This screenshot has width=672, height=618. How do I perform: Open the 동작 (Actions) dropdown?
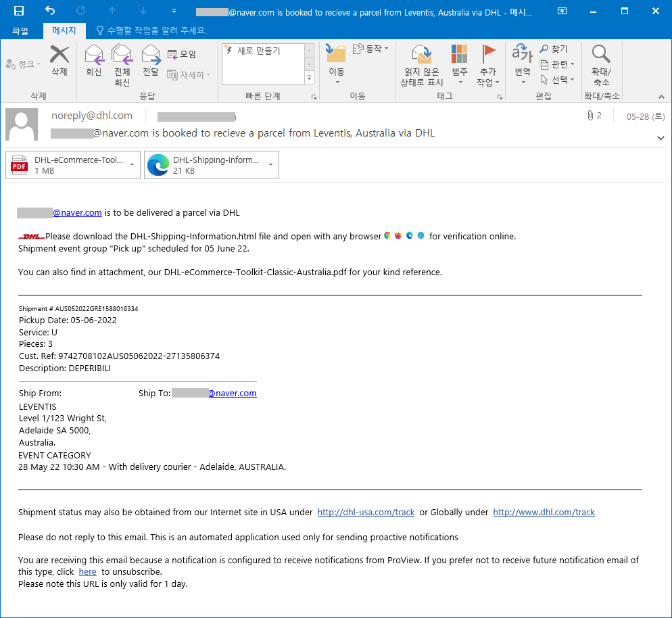pos(370,49)
